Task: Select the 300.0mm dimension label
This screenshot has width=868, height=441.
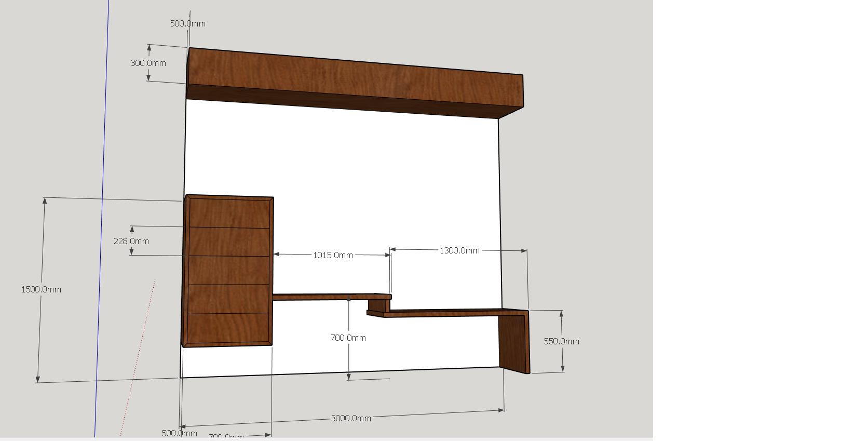Action: (x=148, y=63)
